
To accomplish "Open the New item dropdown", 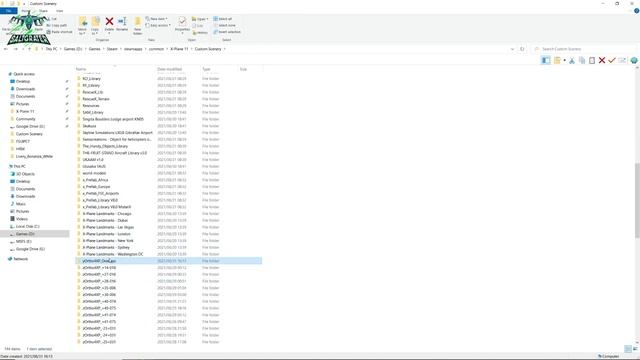I will coord(156,19).
